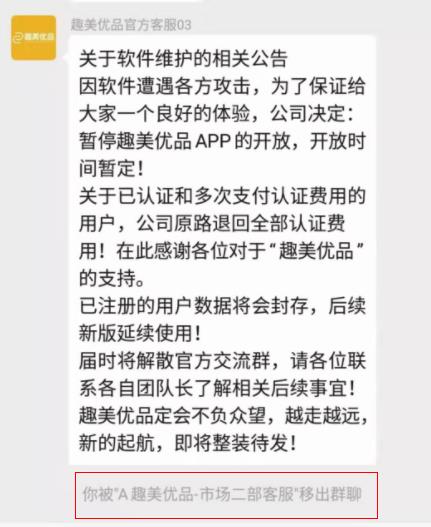Select the line 间暂定!
431x527 pixels.
111,168
